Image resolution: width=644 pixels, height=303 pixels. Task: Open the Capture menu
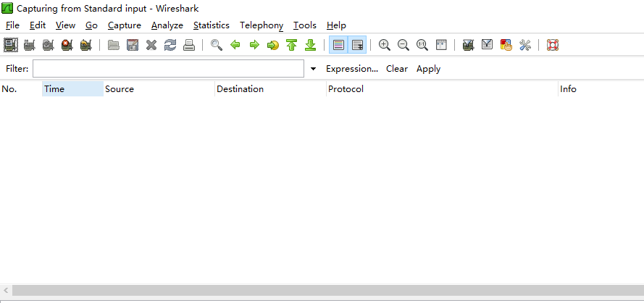(125, 25)
